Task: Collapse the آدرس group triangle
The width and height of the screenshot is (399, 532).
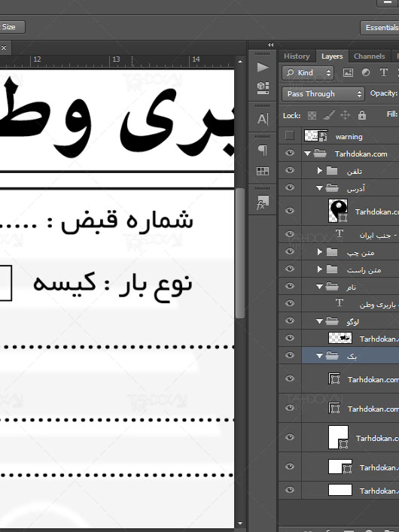Action: click(x=319, y=188)
